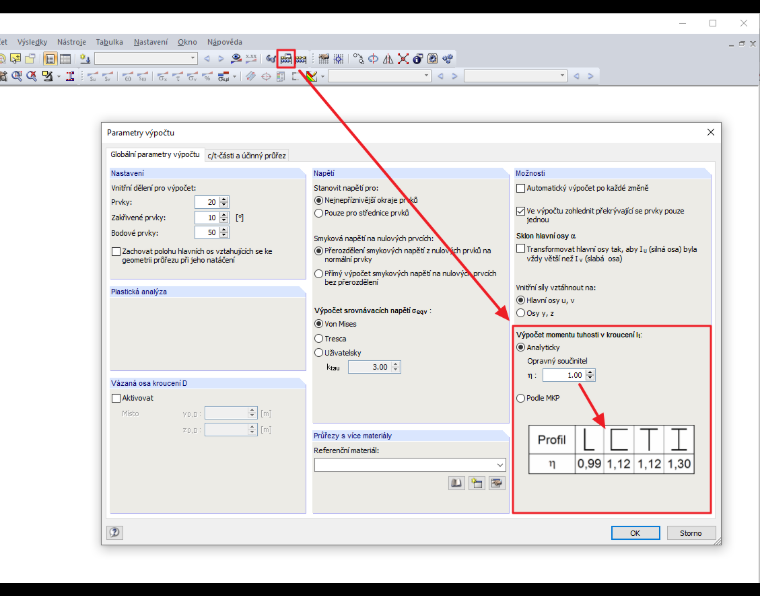Select Tresca stress option

(318, 338)
